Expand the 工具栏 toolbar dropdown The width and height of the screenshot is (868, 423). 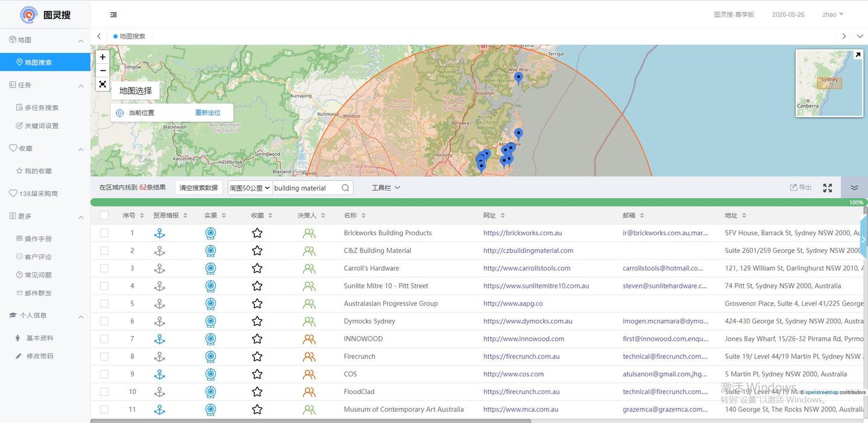(386, 188)
